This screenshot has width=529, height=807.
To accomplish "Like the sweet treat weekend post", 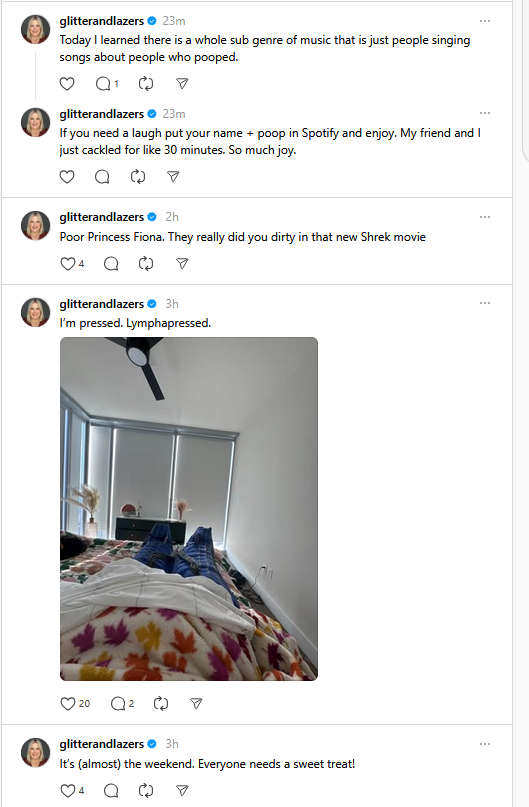I will click(72, 790).
